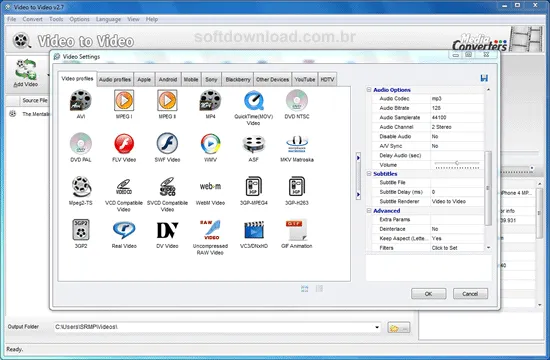
Task: Choose the VCD Compatible Video profile
Action: tap(124, 187)
